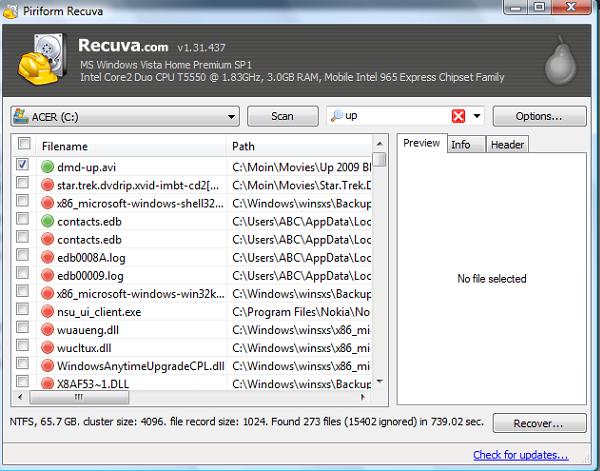Click the vertical scrollbar down arrow
This screenshot has width=600, height=471.
379,381
